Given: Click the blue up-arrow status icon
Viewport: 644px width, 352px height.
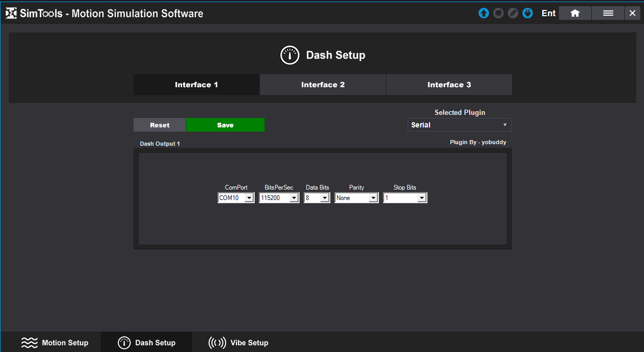Looking at the screenshot, I should coord(484,13).
